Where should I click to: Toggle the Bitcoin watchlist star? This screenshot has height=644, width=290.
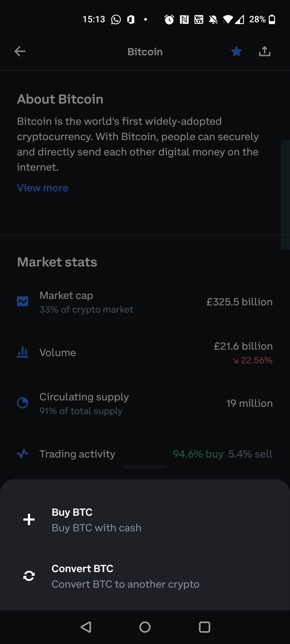[236, 51]
